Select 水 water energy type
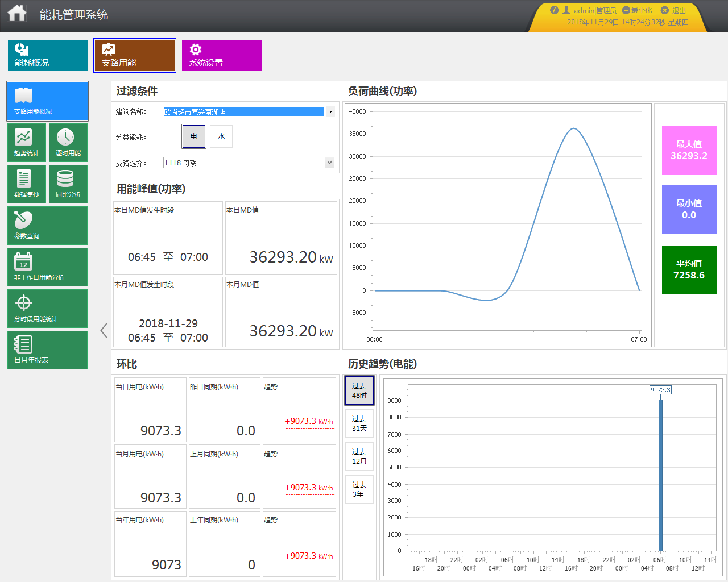This screenshot has width=728, height=582. (x=221, y=136)
